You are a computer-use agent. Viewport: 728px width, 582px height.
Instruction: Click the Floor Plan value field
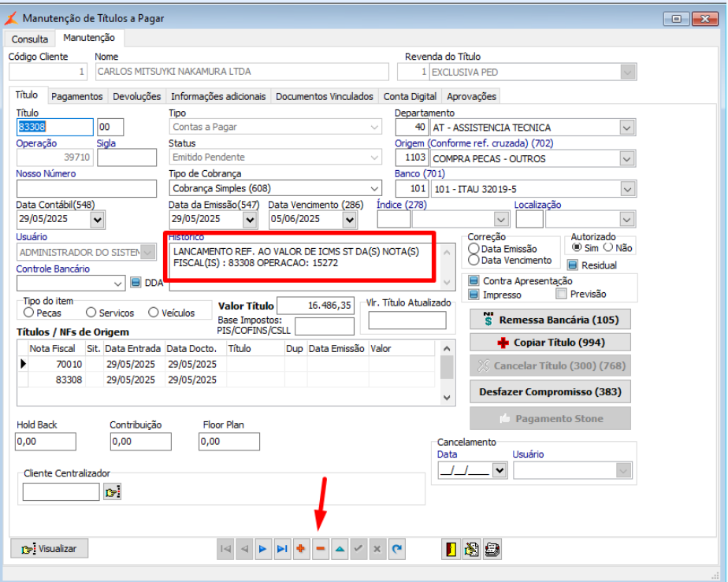(229, 441)
